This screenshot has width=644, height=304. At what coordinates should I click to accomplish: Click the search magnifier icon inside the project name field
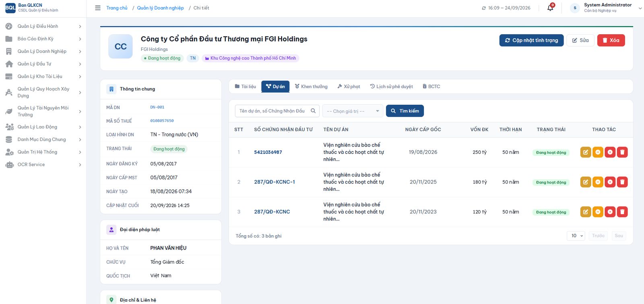click(313, 111)
